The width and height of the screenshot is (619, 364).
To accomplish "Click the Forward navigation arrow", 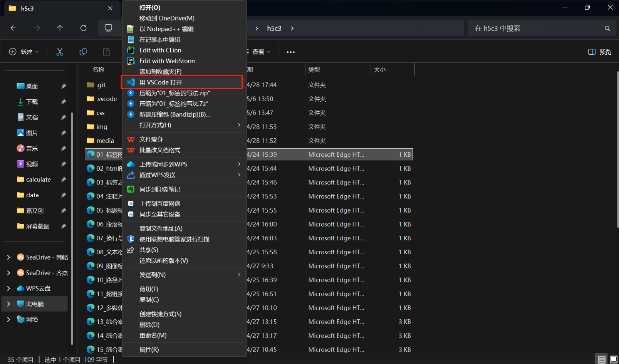I will (x=37, y=28).
